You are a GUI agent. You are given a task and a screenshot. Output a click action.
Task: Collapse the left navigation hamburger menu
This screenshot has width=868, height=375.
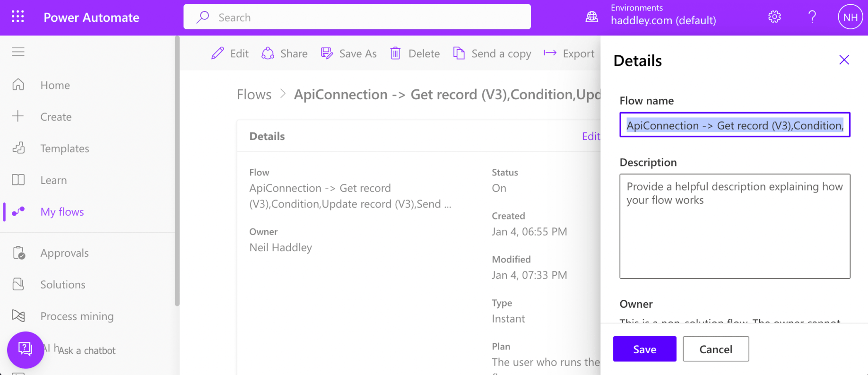[x=18, y=52]
